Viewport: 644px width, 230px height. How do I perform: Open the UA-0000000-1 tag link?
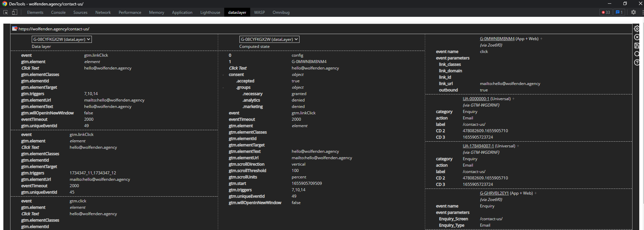coord(476,99)
